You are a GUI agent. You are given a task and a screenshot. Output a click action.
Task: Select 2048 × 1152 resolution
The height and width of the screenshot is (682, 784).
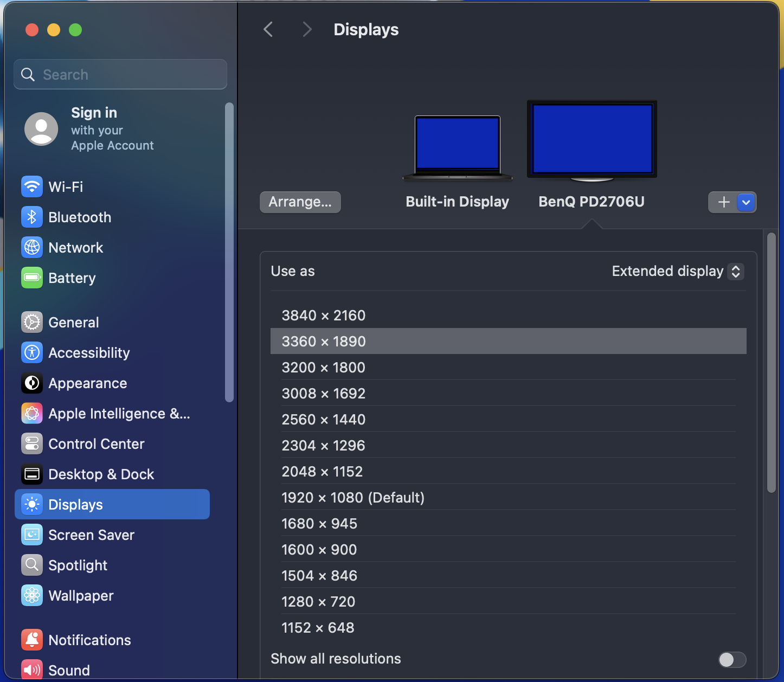pos(509,472)
